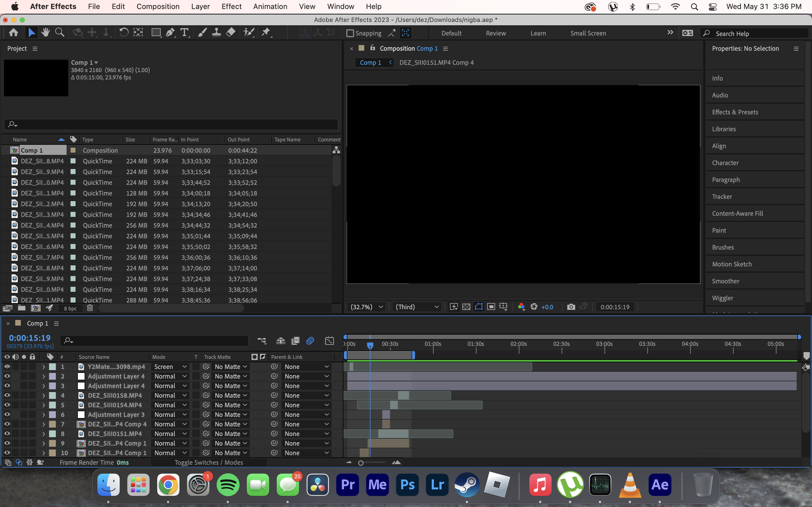812x507 pixels.
Task: Select the Rotation tool
Action: coord(124,32)
